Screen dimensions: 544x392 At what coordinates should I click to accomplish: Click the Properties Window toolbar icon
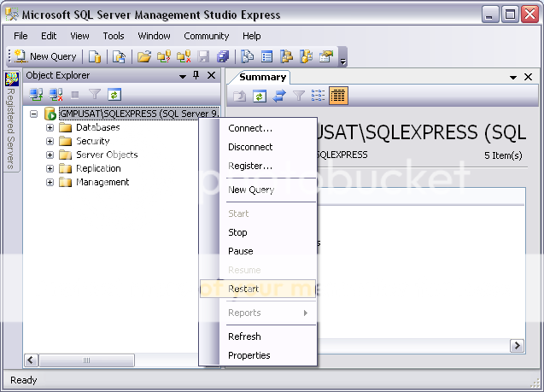pyautogui.click(x=326, y=56)
